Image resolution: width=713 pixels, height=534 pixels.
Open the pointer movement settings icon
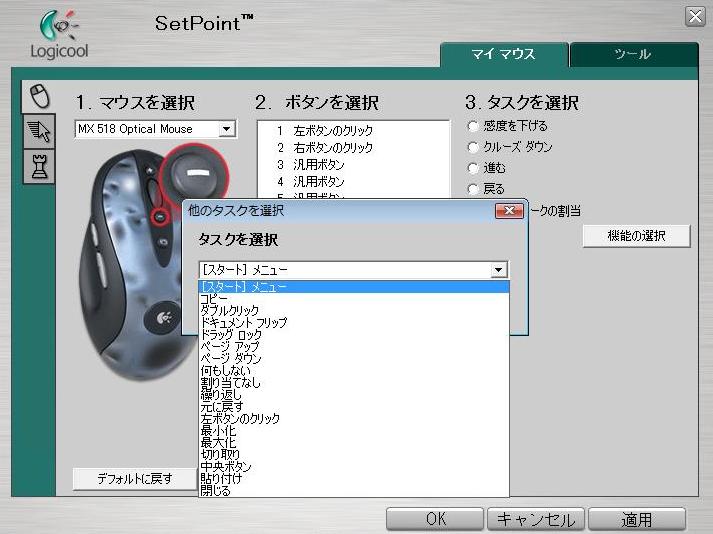coord(39,131)
